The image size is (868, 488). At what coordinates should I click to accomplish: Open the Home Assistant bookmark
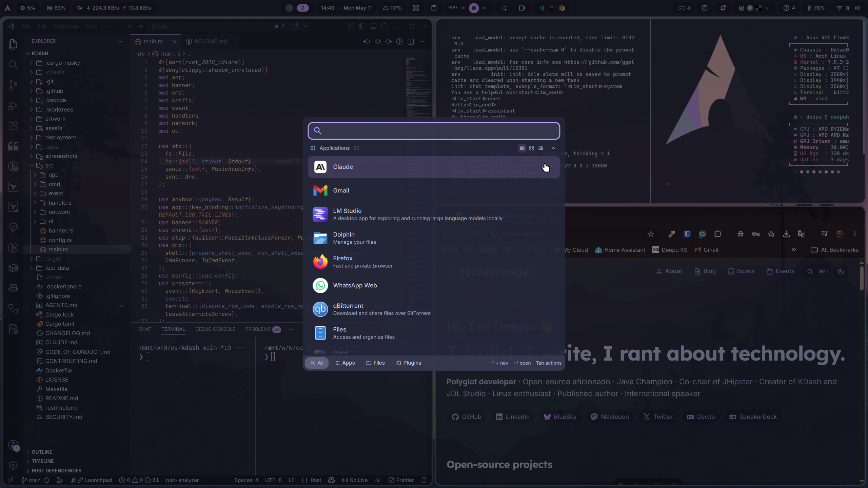point(620,250)
